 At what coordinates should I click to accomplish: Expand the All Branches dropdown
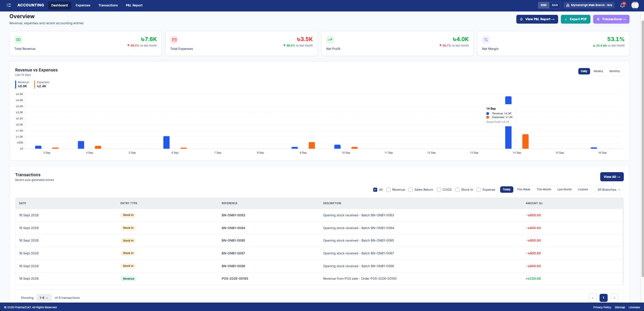[x=609, y=190]
